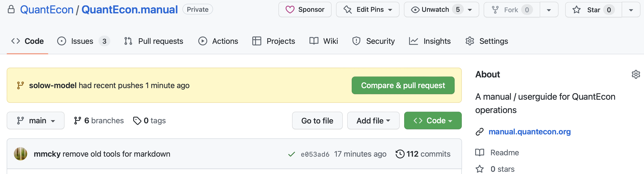Viewport: 644px width, 174px height.
Task: Click the Readme book icon
Action: pos(479,152)
